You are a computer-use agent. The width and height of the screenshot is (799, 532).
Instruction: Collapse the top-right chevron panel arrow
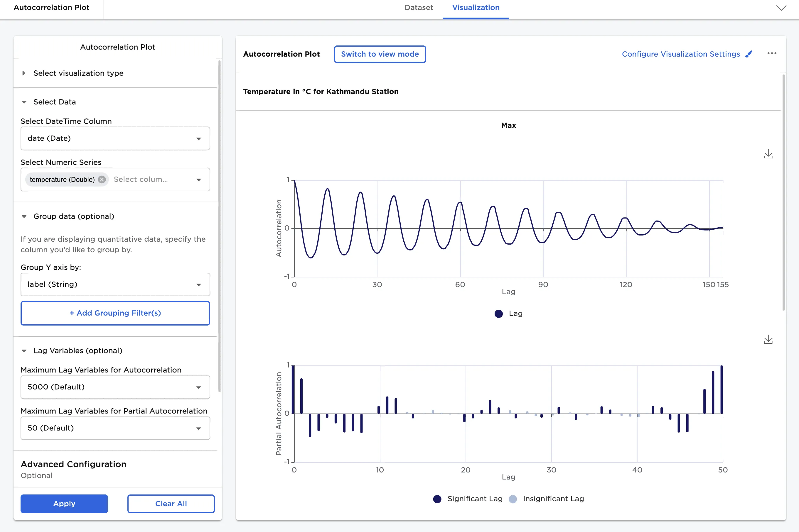pyautogui.click(x=781, y=8)
